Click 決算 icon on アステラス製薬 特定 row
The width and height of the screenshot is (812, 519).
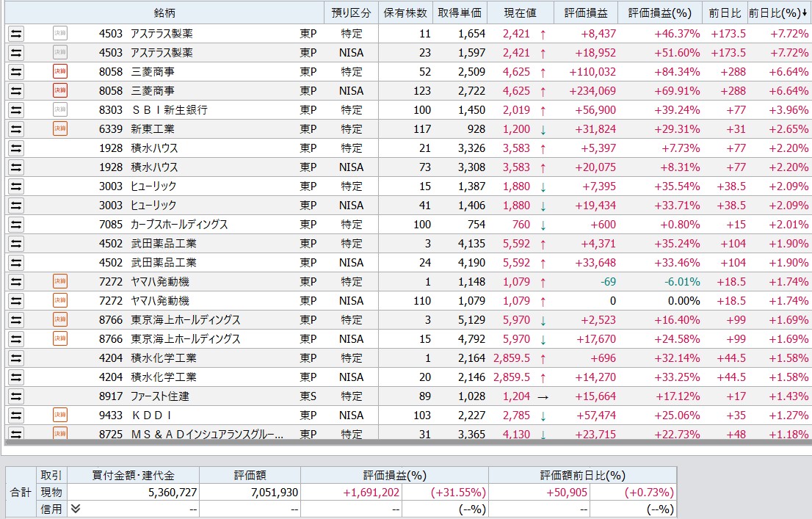pos(60,33)
